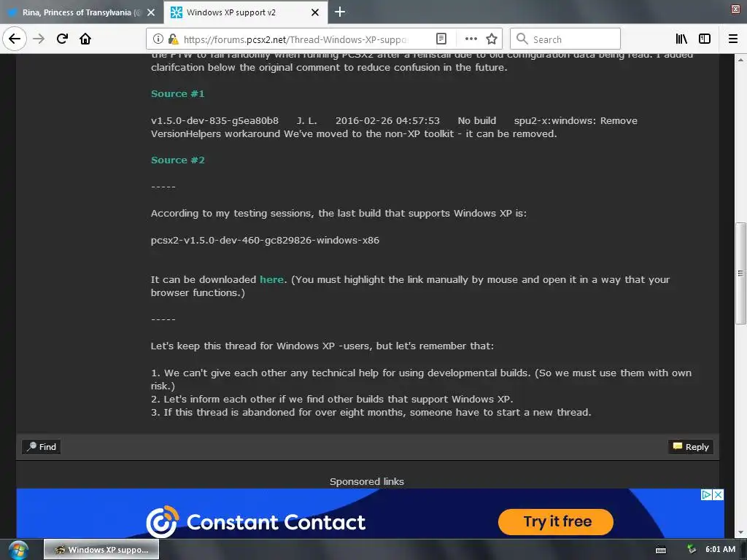Click the Sponsored links heading
This screenshot has height=560, width=747.
point(367,481)
